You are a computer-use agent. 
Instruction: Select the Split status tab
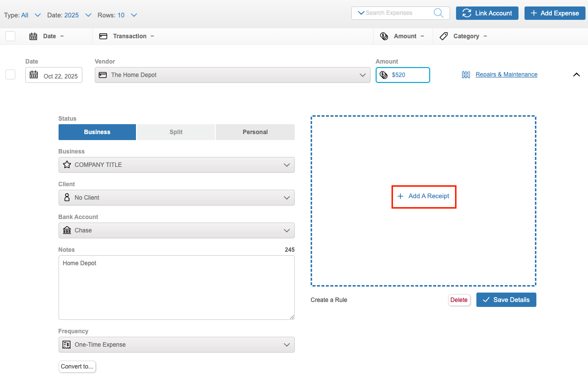[176, 132]
